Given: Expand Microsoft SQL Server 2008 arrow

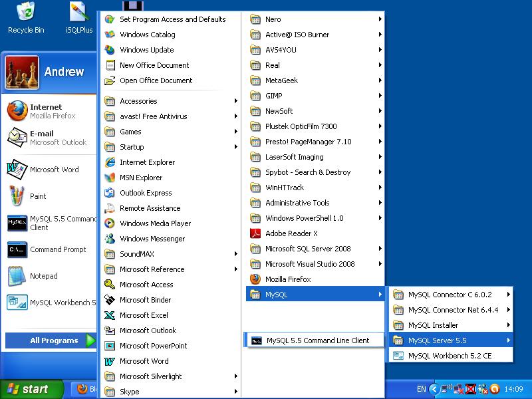Looking at the screenshot, I should [x=380, y=248].
